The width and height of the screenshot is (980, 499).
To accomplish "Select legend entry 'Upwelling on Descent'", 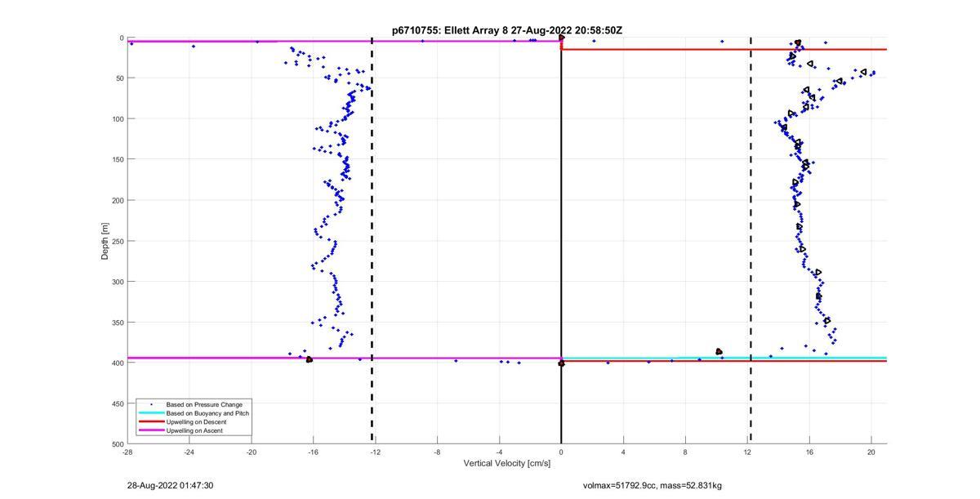I will coord(197,421).
